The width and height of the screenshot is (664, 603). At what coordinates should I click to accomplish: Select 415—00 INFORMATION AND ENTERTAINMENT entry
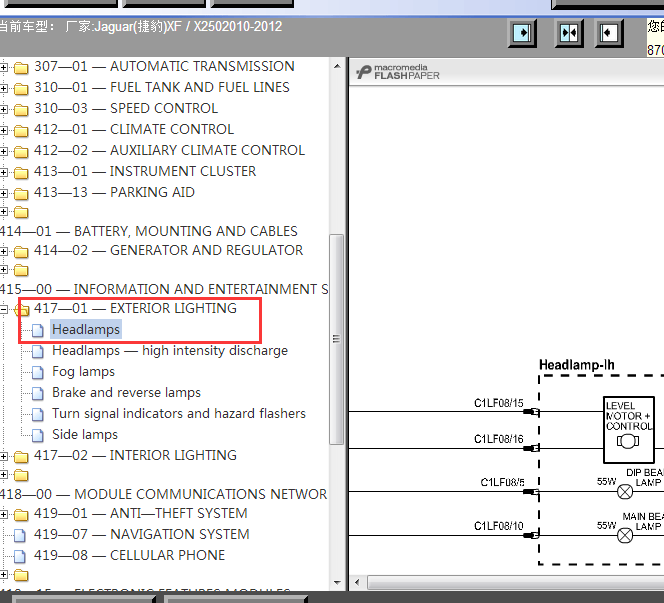point(164,289)
